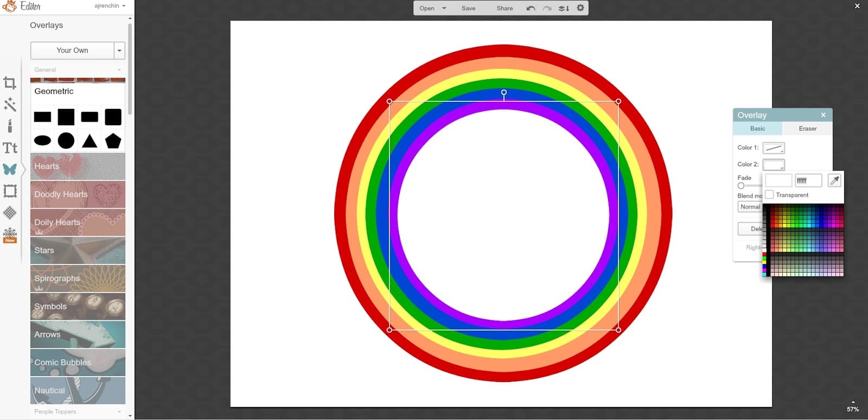Image resolution: width=868 pixels, height=420 pixels.
Task: Switch to the Eraser tab
Action: coord(807,128)
